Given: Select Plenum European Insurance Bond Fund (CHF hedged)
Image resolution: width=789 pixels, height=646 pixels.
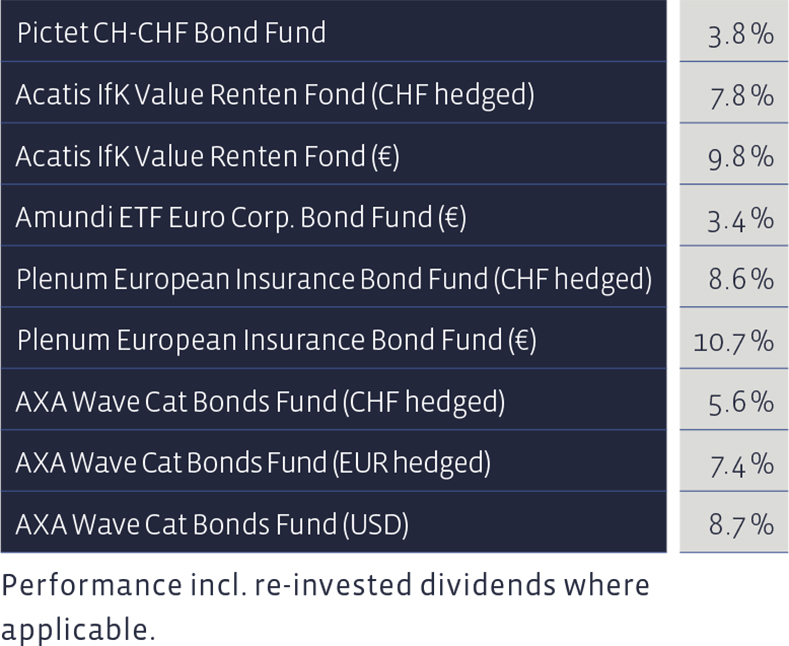Looking at the screenshot, I should point(334,277).
